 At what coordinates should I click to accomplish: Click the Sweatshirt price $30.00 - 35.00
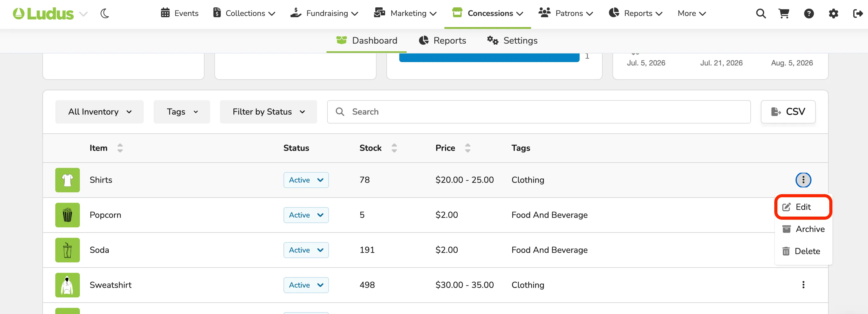pos(465,285)
